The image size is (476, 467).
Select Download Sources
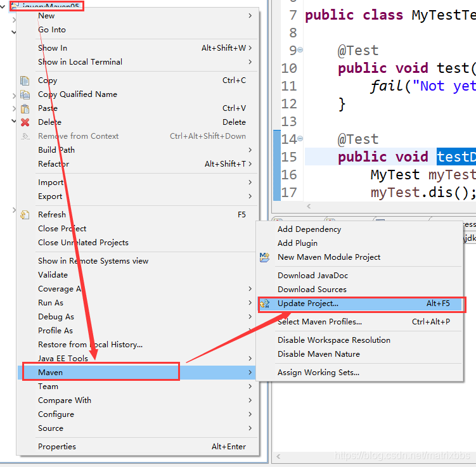[x=360, y=290]
